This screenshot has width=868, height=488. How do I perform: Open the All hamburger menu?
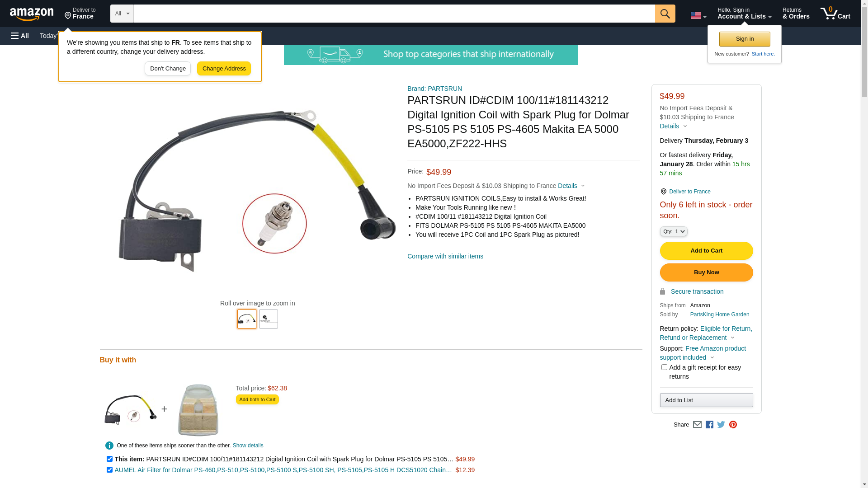click(20, 36)
